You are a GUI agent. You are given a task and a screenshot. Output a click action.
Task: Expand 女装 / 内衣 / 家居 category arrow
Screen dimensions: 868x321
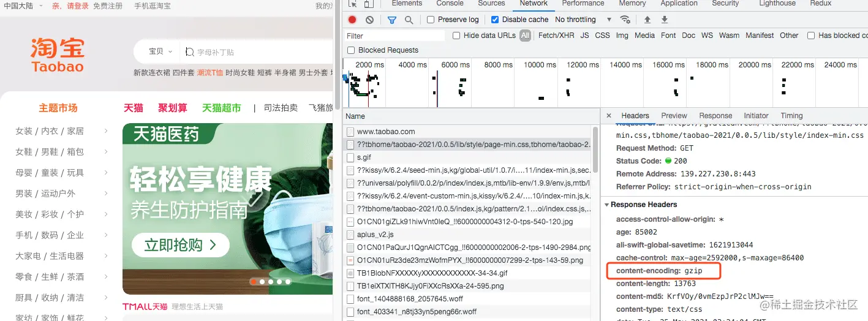point(106,131)
